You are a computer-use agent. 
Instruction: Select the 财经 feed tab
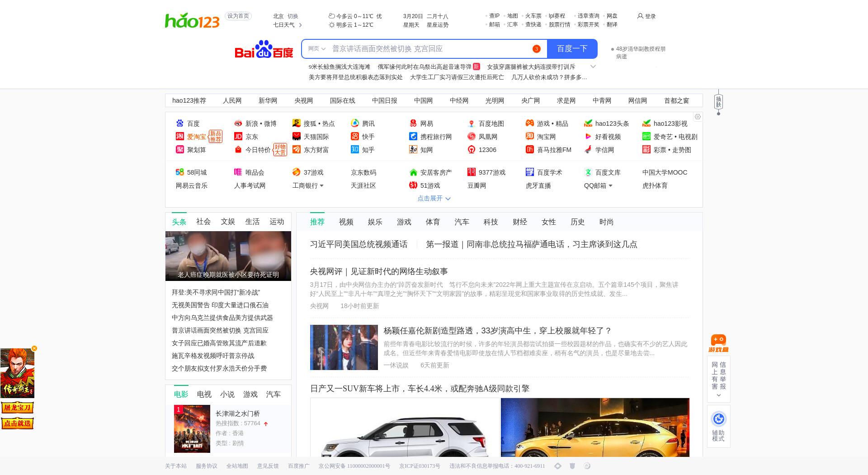[520, 222]
